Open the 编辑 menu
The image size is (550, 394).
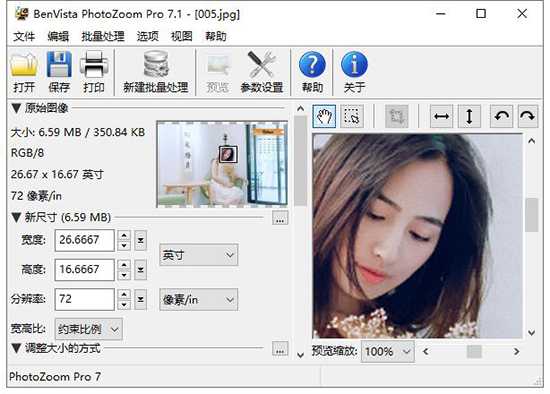[58, 36]
